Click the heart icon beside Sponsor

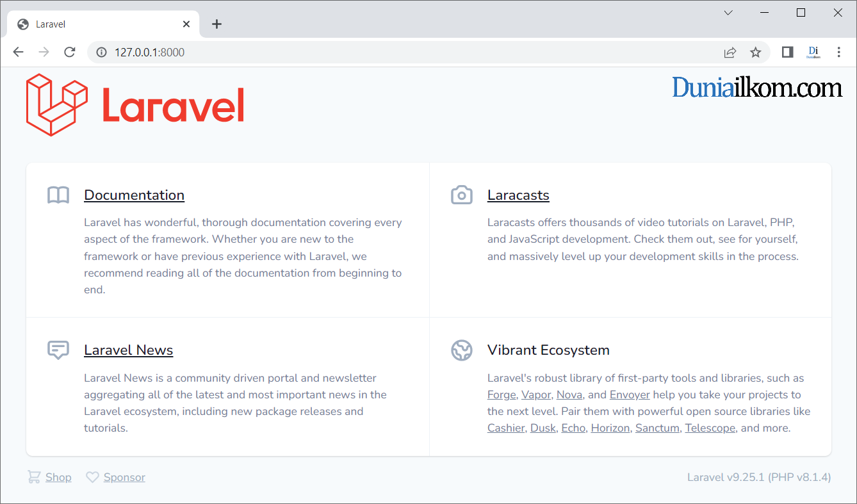click(92, 477)
